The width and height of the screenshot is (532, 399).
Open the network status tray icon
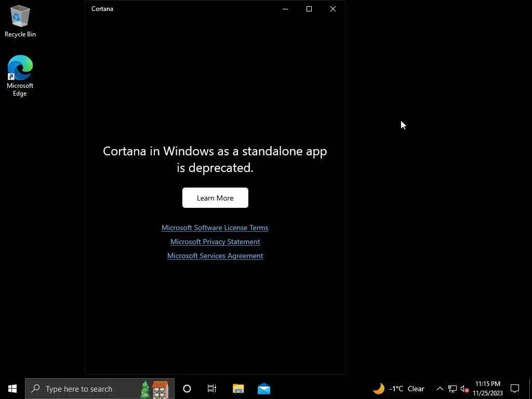(453, 389)
